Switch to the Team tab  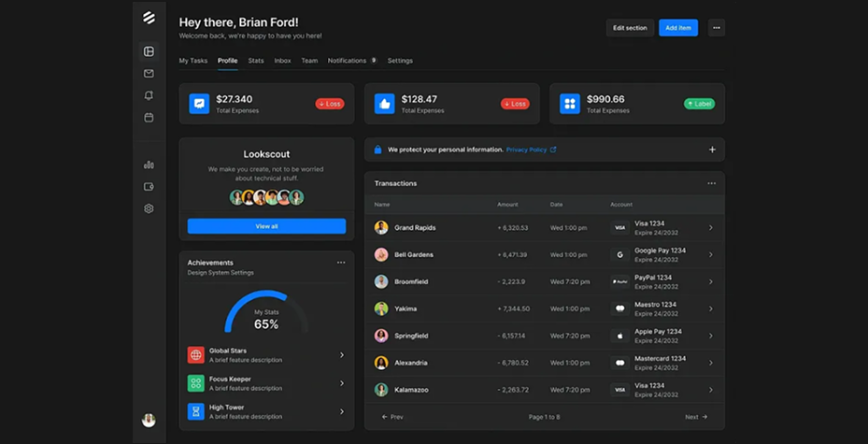click(x=309, y=61)
